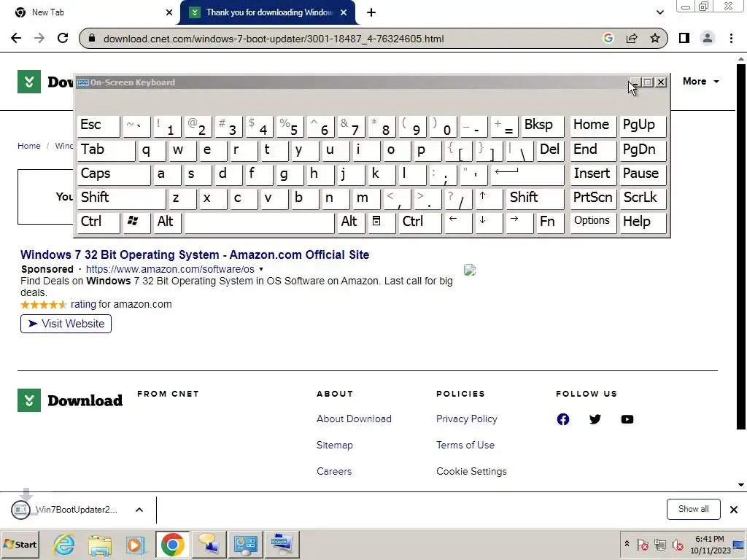
Task: Open the Twitter follow icon
Action: (595, 419)
